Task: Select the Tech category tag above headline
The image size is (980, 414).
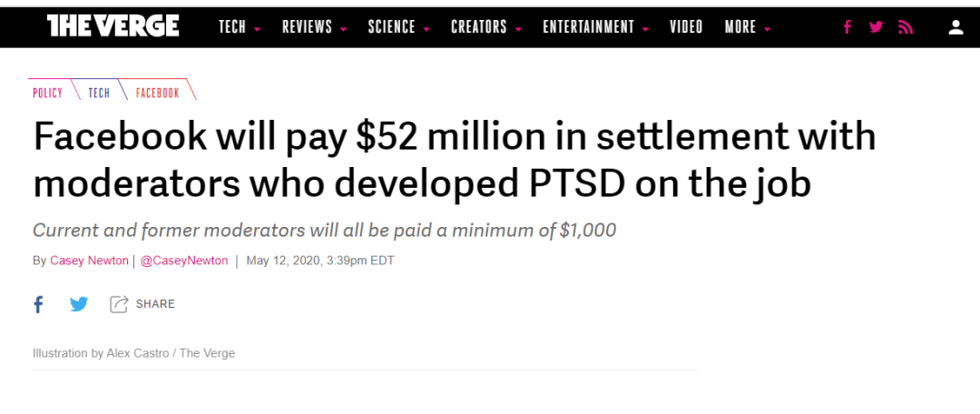Action: 99,93
